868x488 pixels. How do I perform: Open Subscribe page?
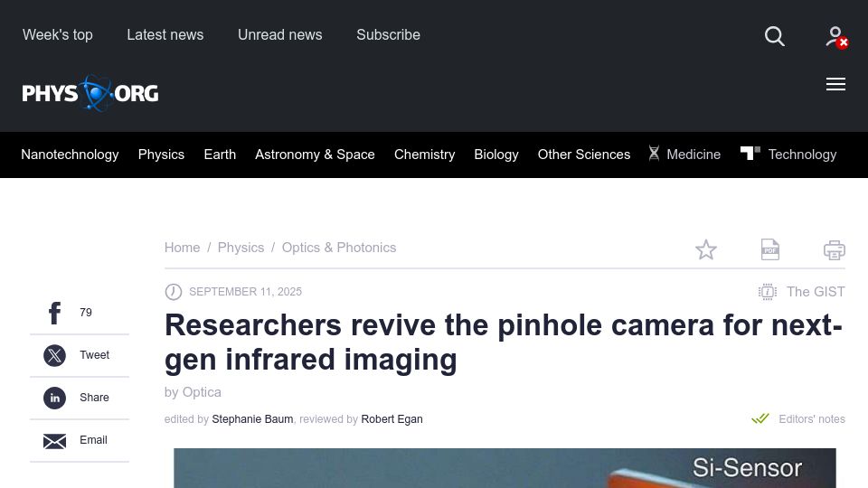[x=388, y=35]
